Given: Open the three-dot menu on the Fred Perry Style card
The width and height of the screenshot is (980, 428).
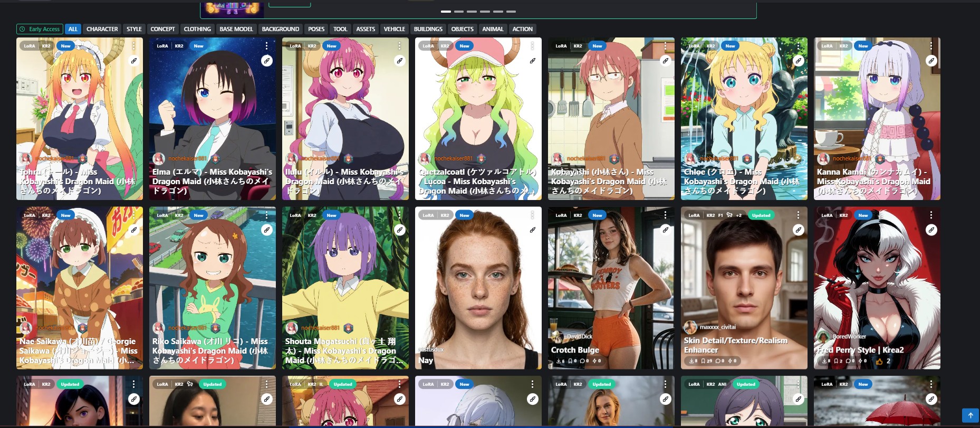Looking at the screenshot, I should (931, 215).
